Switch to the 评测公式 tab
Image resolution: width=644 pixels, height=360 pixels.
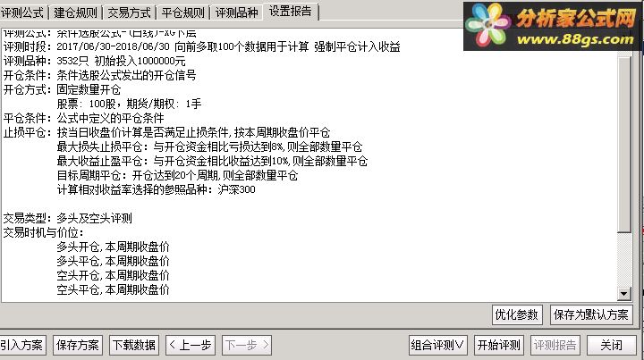21,13
